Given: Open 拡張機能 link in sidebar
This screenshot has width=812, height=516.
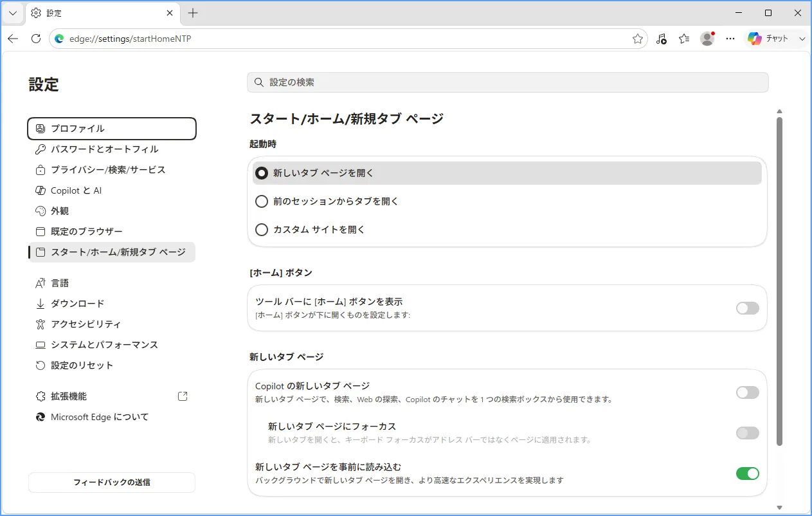Looking at the screenshot, I should coord(112,396).
